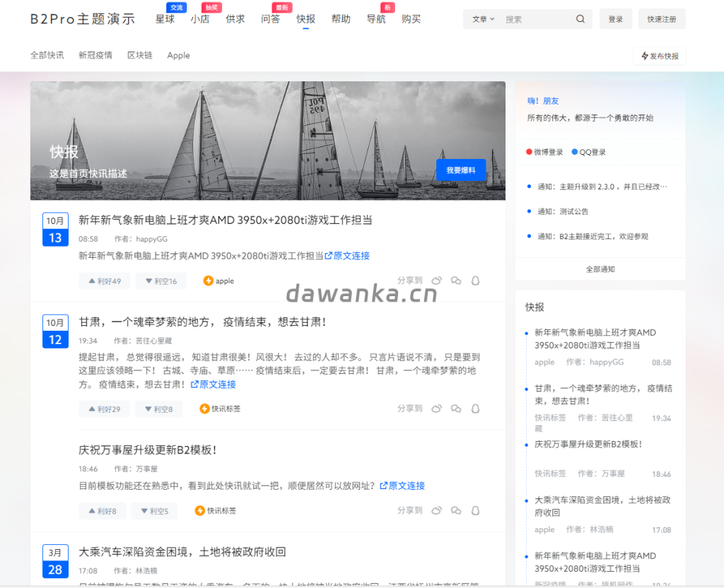Open the 小店 nav menu
The width and height of the screenshot is (724, 588).
tap(200, 19)
